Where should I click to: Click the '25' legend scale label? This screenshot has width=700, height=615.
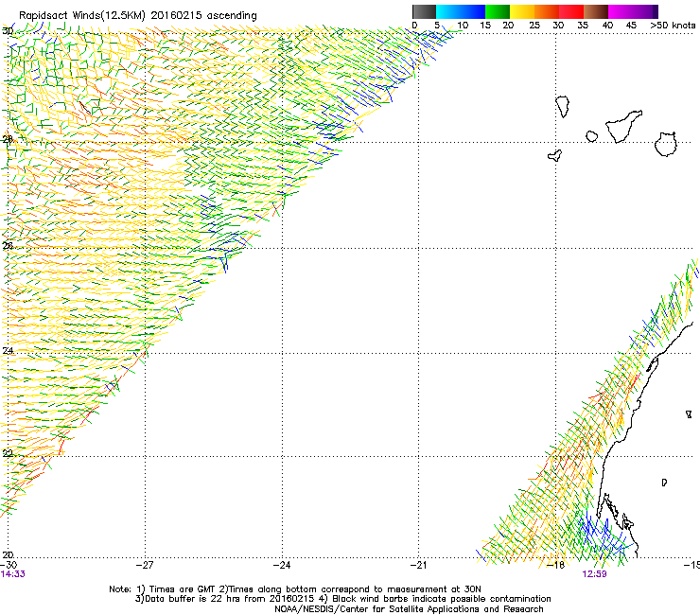(534, 26)
